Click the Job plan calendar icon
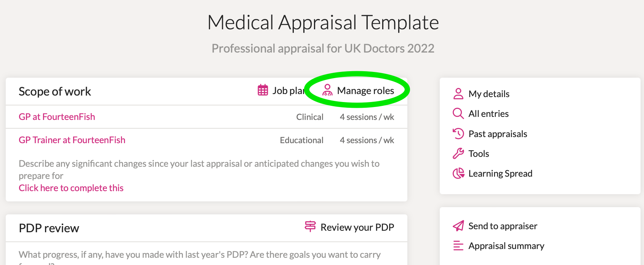 tap(263, 90)
